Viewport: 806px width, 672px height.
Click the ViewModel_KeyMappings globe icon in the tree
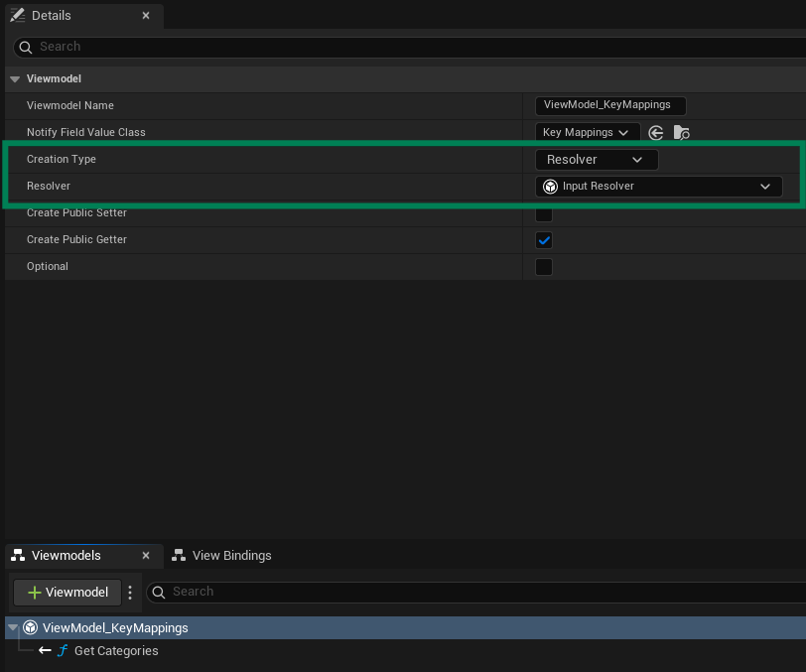(x=30, y=627)
